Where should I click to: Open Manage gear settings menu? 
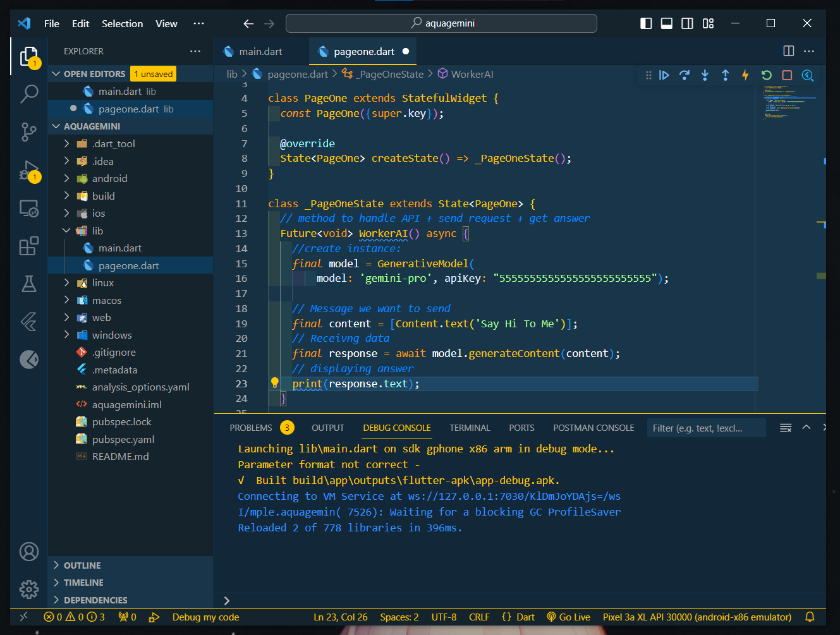[29, 590]
